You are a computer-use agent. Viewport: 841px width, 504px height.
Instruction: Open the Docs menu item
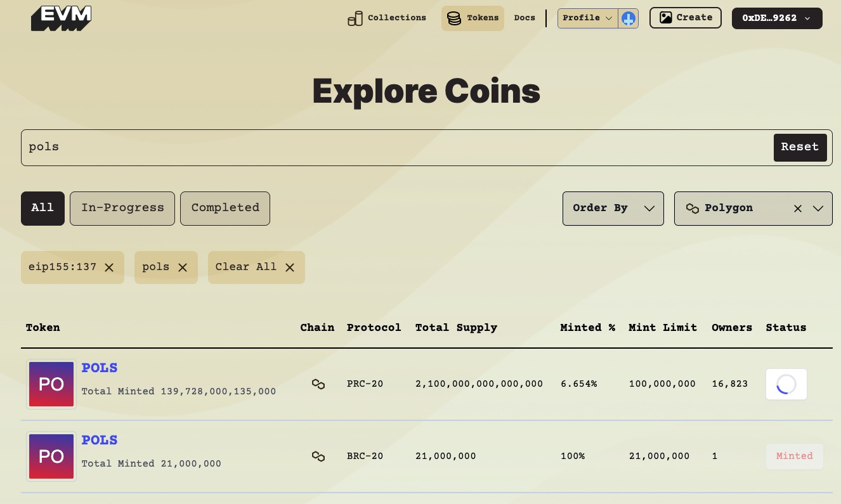(x=525, y=18)
